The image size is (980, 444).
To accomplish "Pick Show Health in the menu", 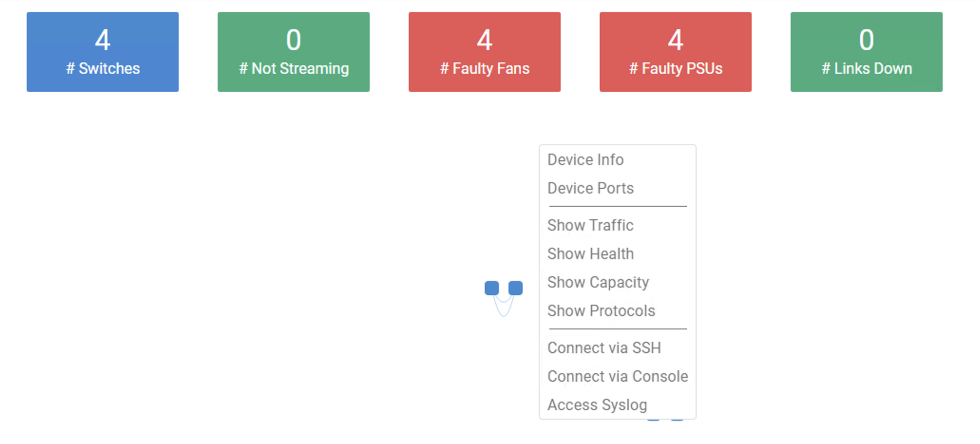I will (x=590, y=254).
